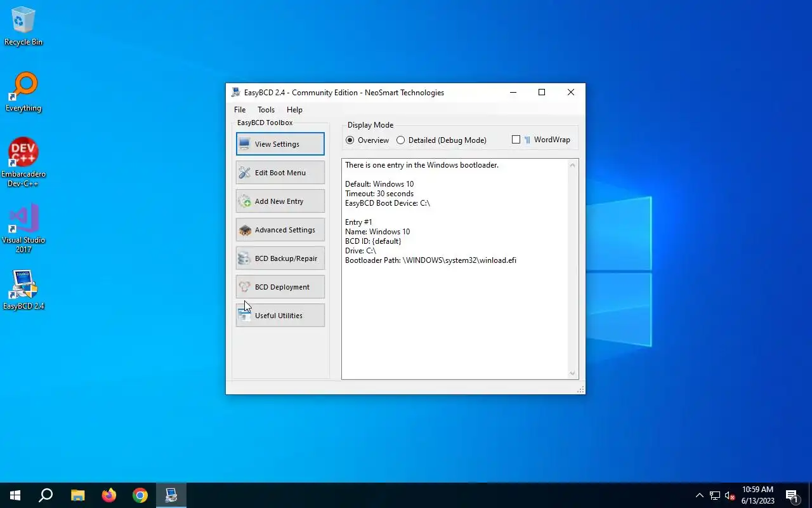
Task: Open the network status tray icon
Action: click(715, 495)
